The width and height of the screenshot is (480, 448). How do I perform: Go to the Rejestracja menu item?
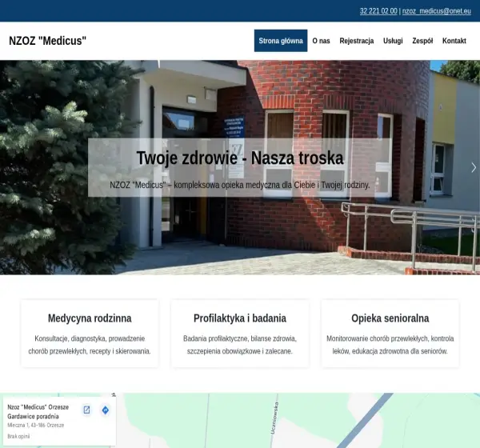coord(357,41)
